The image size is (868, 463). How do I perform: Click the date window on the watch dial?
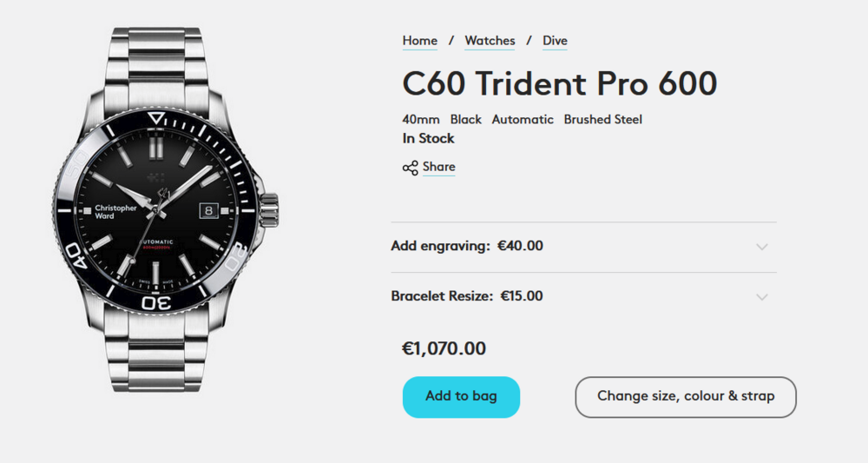coord(210,209)
